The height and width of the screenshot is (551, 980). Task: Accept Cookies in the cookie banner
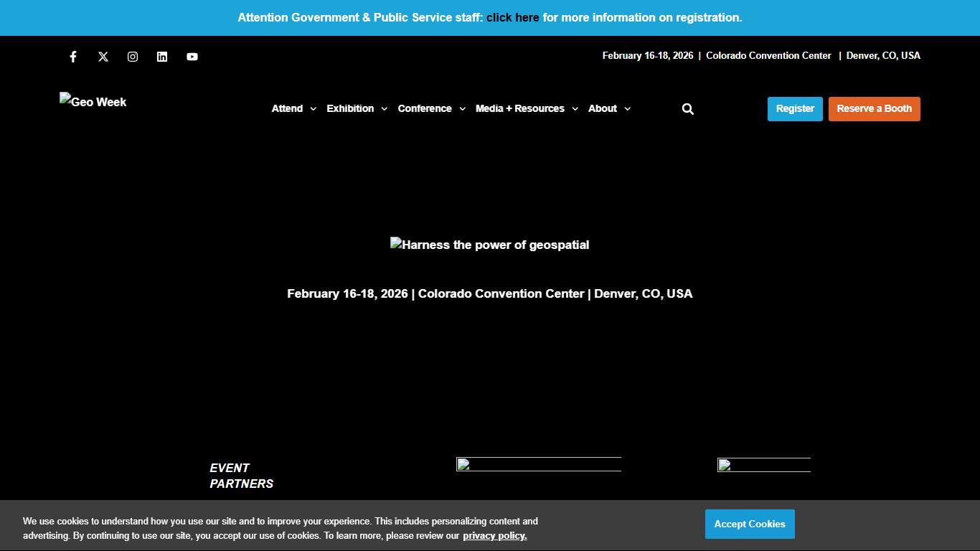(750, 524)
